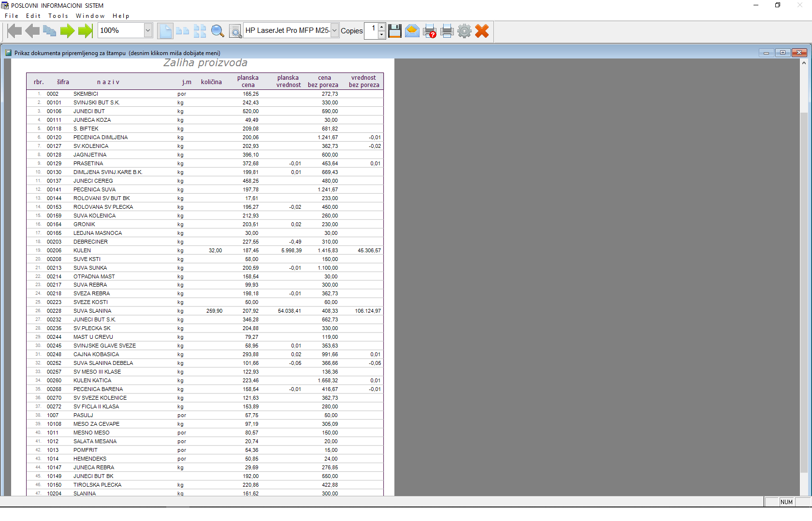Print the document with printer icon

pos(447,31)
